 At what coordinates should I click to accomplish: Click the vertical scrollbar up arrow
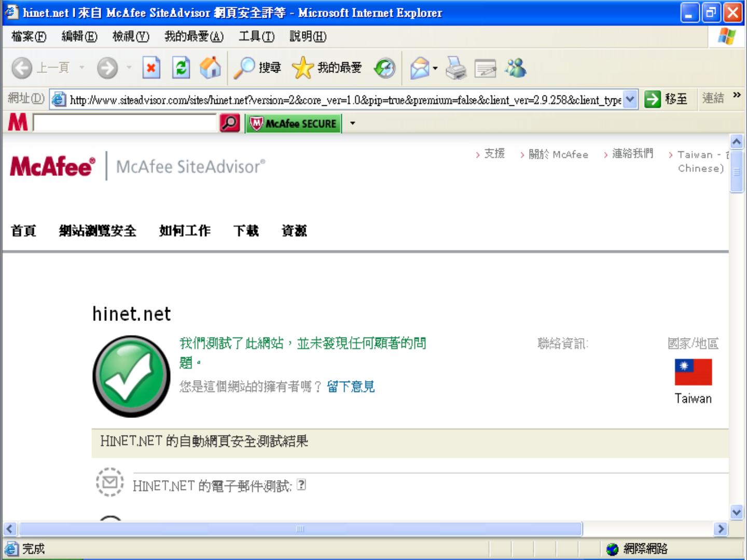tap(737, 142)
